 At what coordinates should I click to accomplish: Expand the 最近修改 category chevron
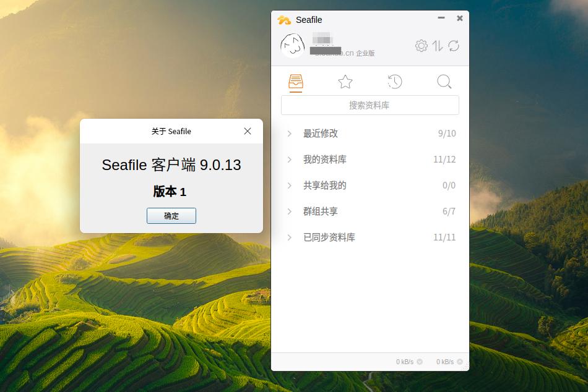click(290, 134)
